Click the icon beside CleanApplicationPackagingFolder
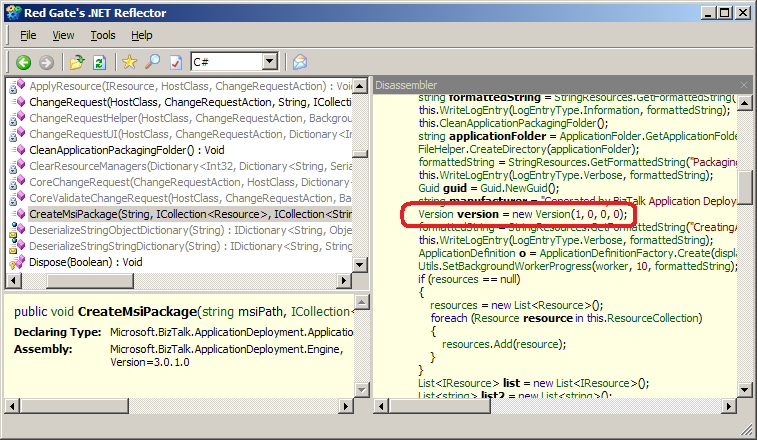Viewport: 757px width, 440px height. pos(17,150)
